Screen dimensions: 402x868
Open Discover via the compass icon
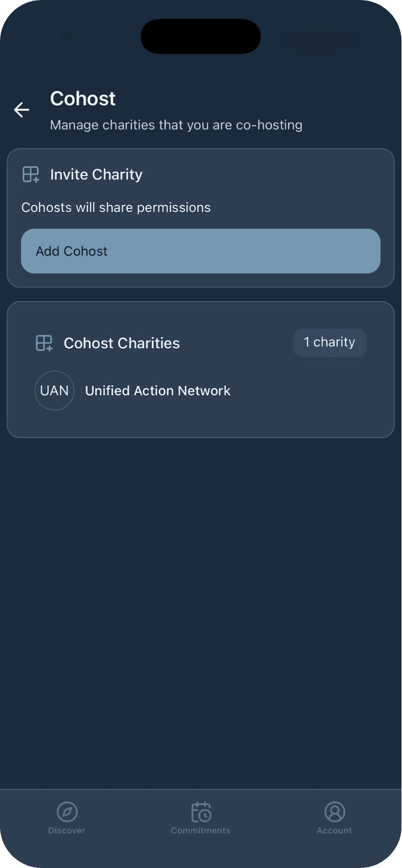tap(67, 812)
